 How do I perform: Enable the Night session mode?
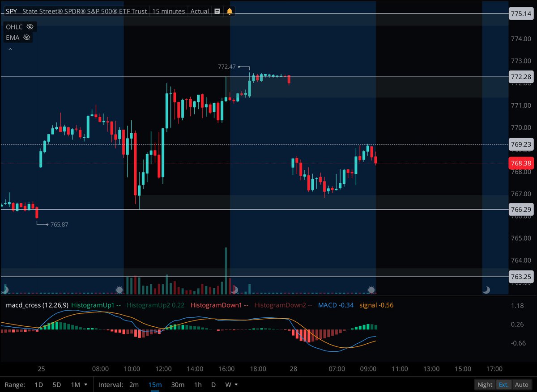click(485, 384)
